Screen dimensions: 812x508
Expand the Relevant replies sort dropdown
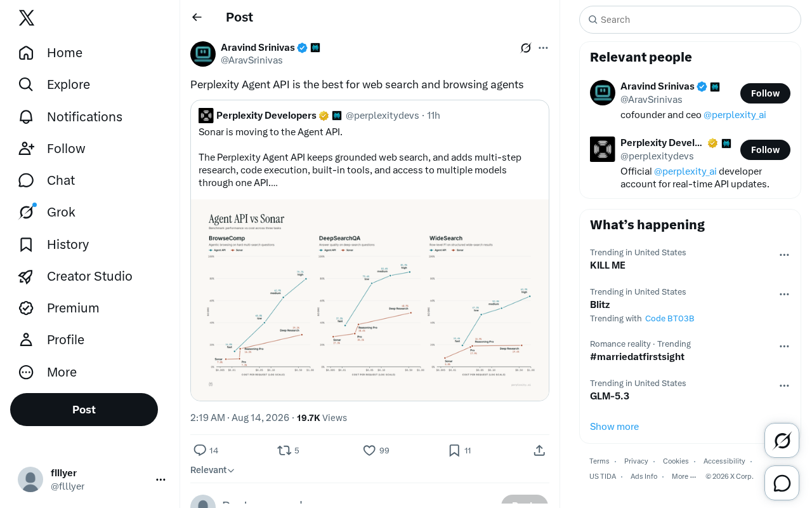point(213,470)
